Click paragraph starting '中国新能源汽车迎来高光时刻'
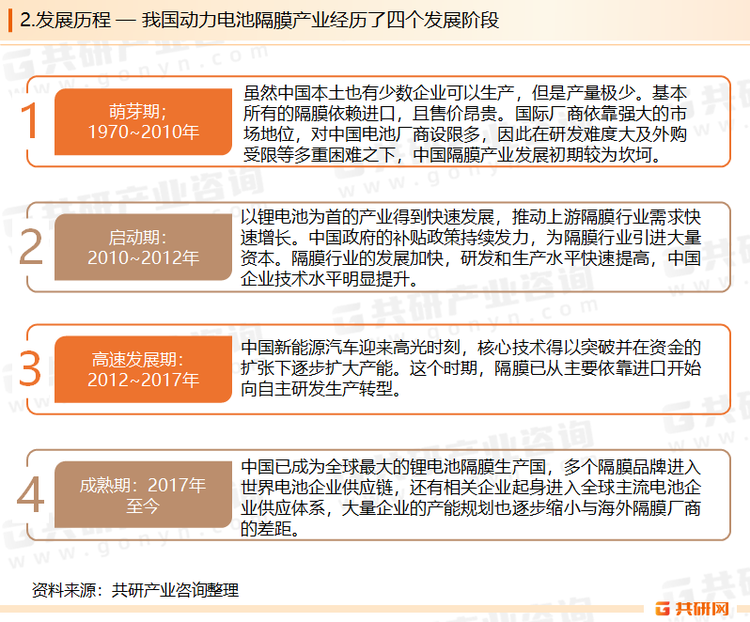 (471, 368)
